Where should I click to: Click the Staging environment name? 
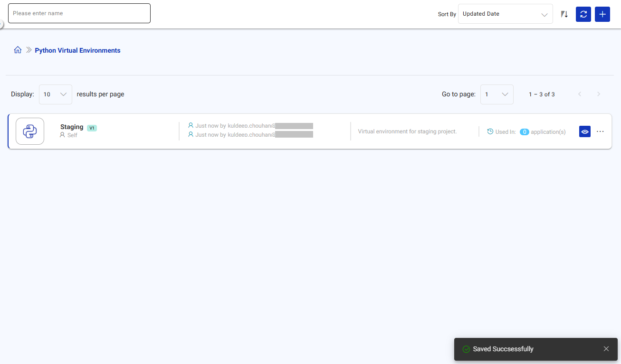pos(71,127)
